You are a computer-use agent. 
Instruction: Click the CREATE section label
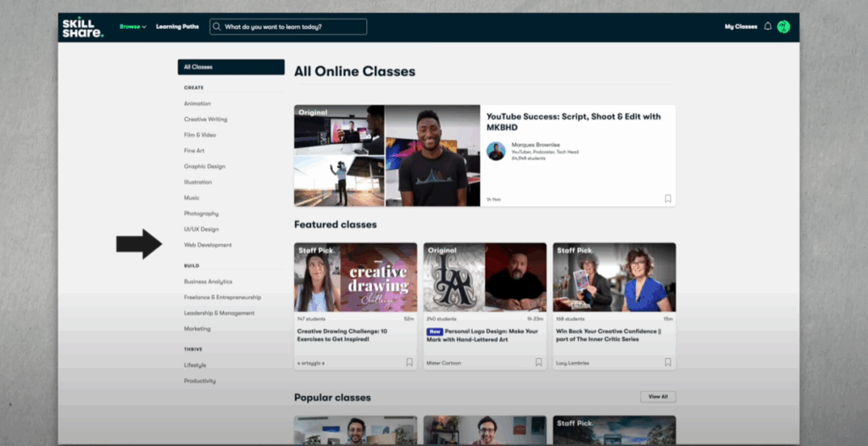194,87
